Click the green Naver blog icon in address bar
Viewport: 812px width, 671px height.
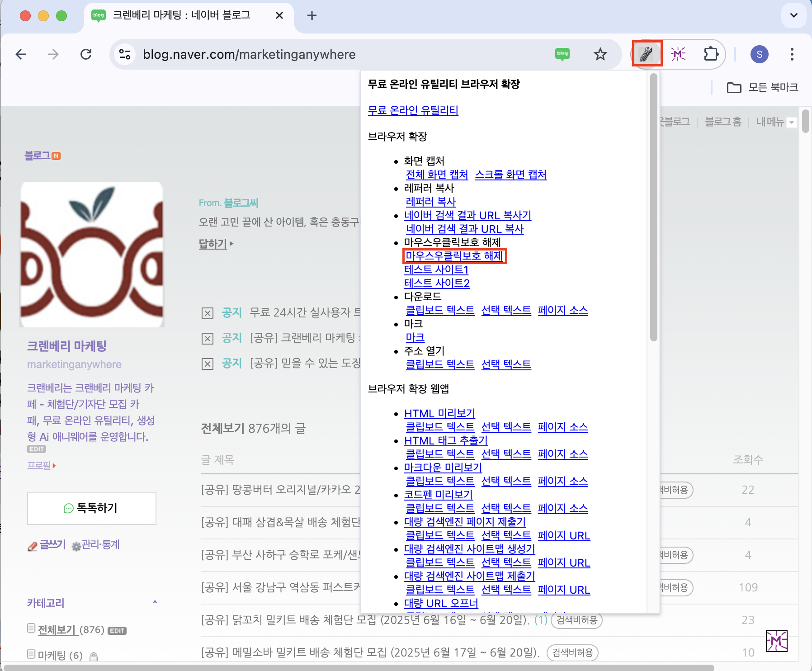pyautogui.click(x=562, y=54)
